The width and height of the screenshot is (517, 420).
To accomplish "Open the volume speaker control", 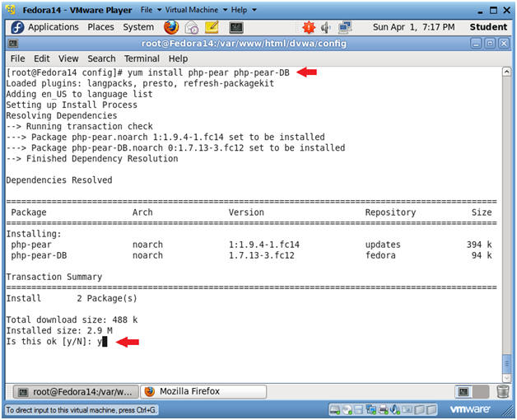I will pos(326,28).
